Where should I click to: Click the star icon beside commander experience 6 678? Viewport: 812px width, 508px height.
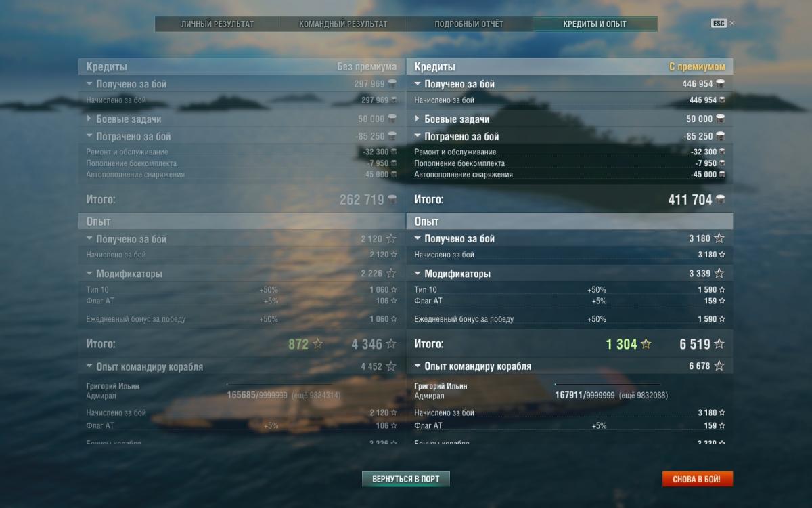719,366
